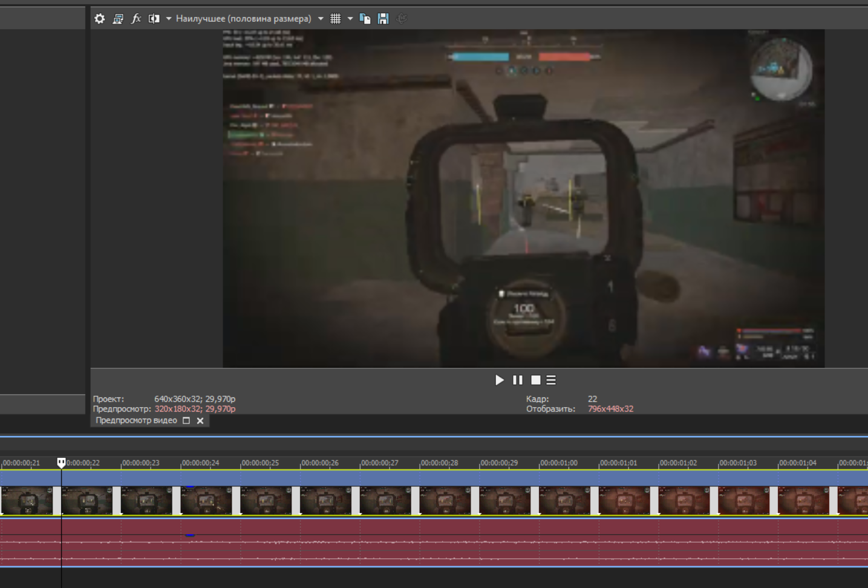
Task: Click the red audio waveform event
Action: pos(434,542)
